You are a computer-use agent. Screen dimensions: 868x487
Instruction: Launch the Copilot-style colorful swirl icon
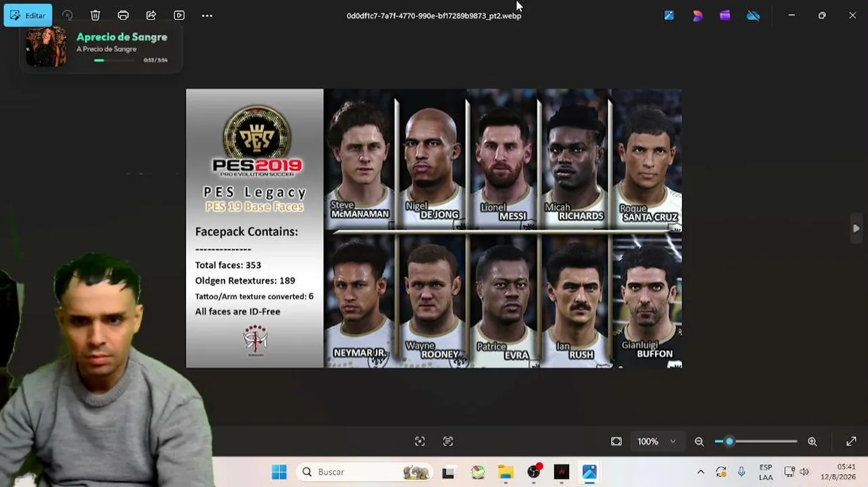coord(697,15)
